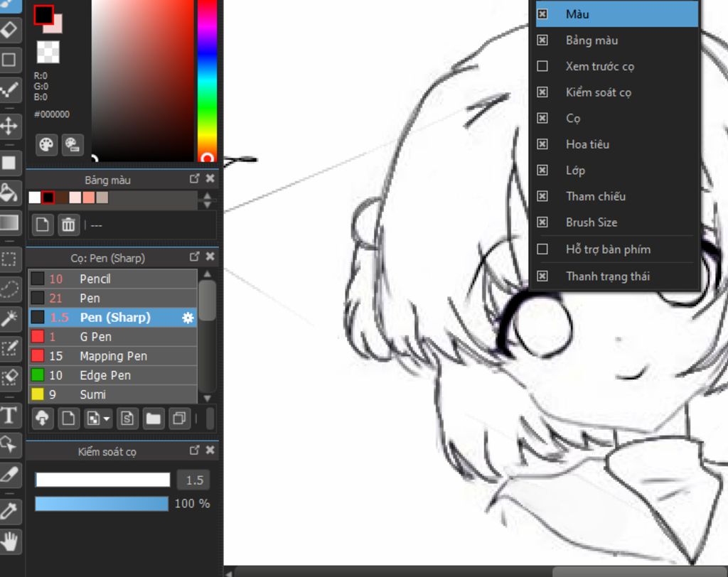Select the Select Pen tool
728x577 pixels.
pos(9,348)
